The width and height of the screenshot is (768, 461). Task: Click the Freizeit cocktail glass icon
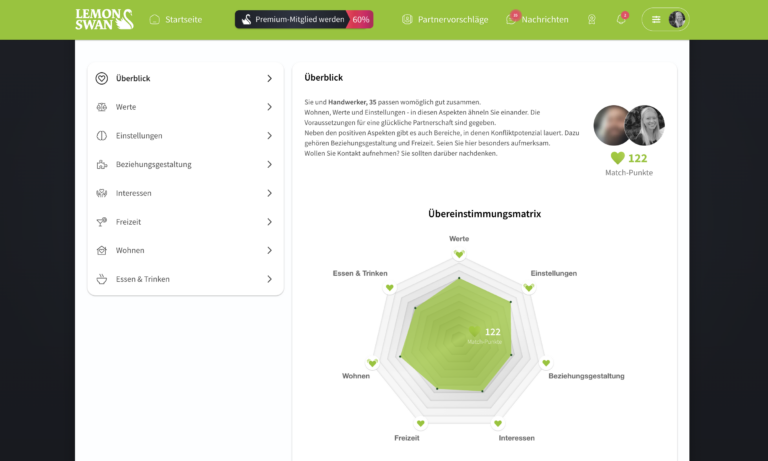point(101,222)
